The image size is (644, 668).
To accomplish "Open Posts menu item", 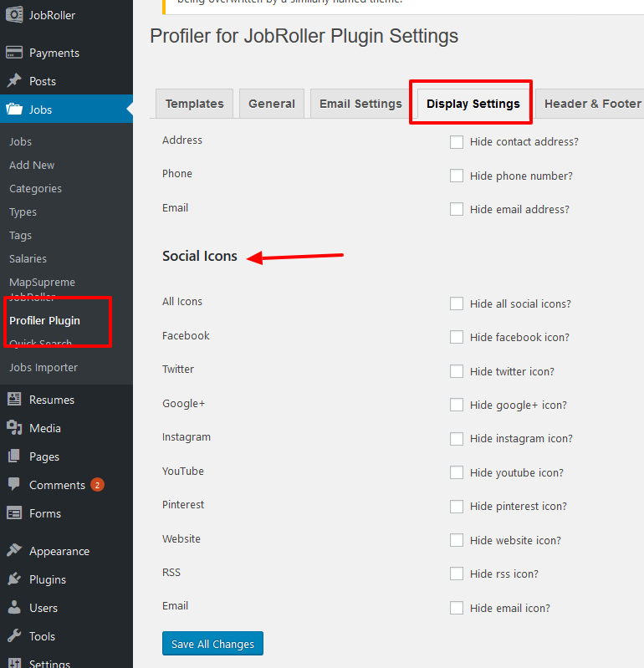I will [42, 81].
